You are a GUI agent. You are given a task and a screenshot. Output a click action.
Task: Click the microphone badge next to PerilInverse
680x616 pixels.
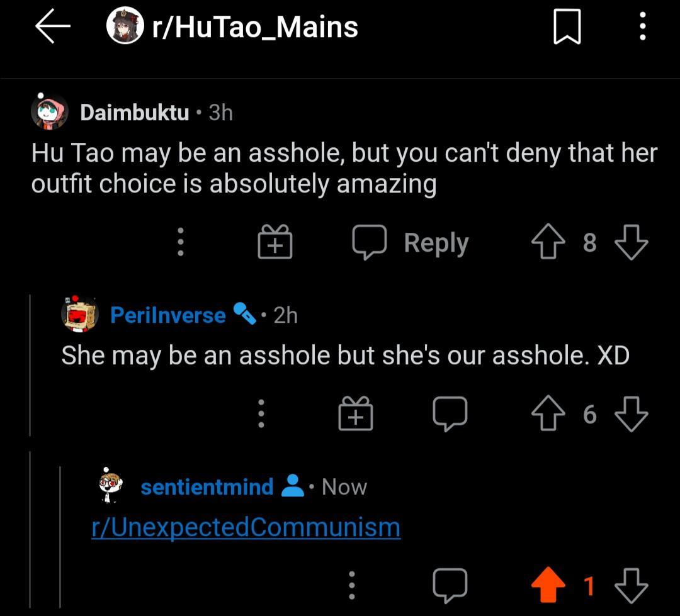245,315
